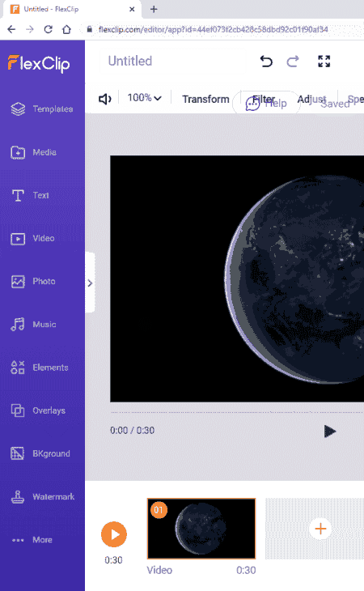This screenshot has width=364, height=591.
Task: Mute the clip volume speaker icon
Action: [x=105, y=99]
